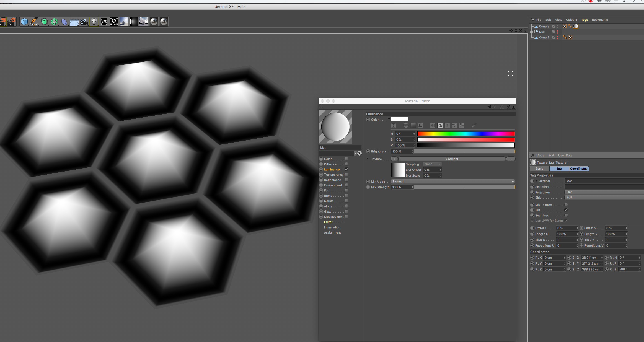This screenshot has height=342, width=644.
Task: Enable the Color channel checkbox
Action: (346, 159)
